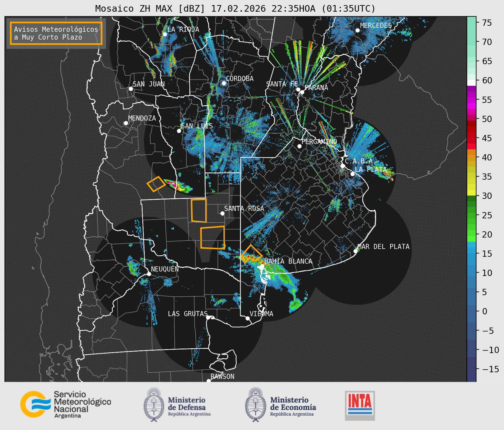Image resolution: width=504 pixels, height=430 pixels.
Task: Select the orange warning polygon directly west of Santa Rosa
Action: click(199, 211)
